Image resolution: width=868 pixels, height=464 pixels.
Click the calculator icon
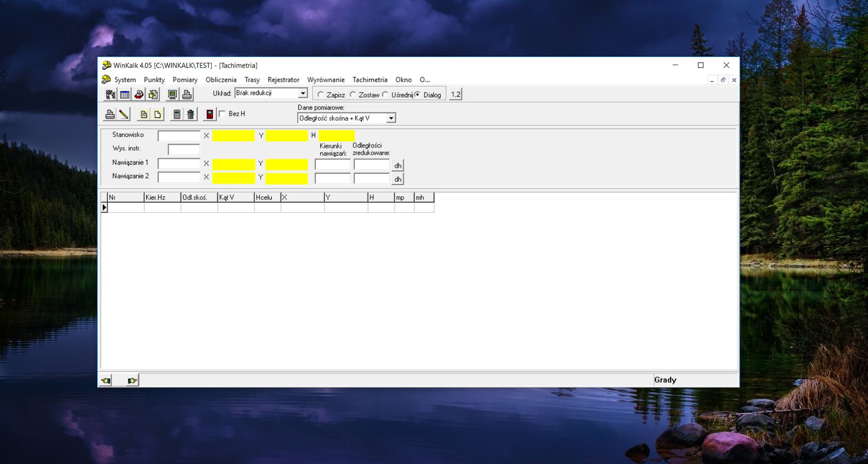(x=177, y=114)
